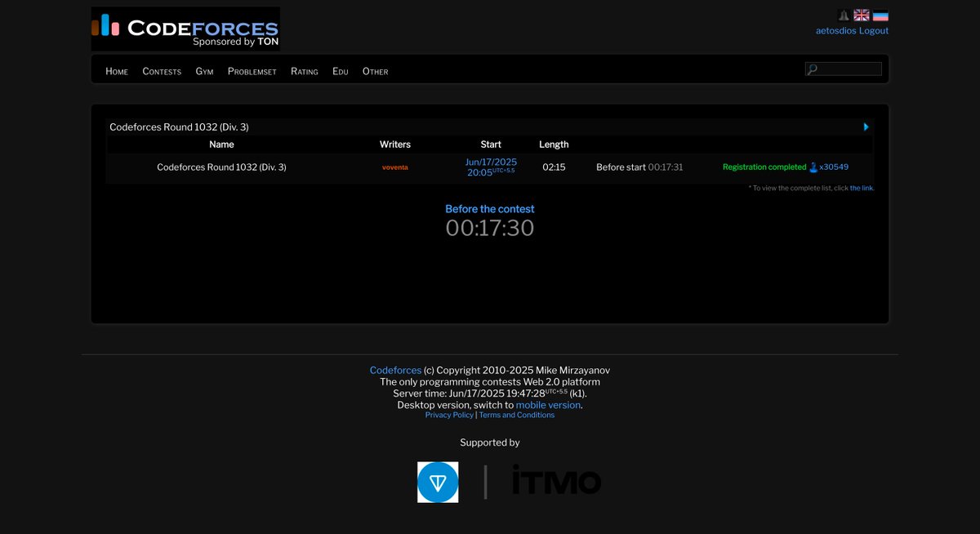
Task: Expand the blue arrow beside round title
Action: (866, 127)
